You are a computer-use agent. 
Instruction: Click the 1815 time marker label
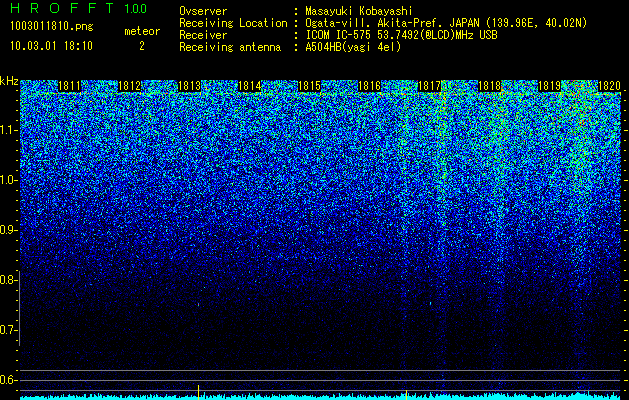309,86
